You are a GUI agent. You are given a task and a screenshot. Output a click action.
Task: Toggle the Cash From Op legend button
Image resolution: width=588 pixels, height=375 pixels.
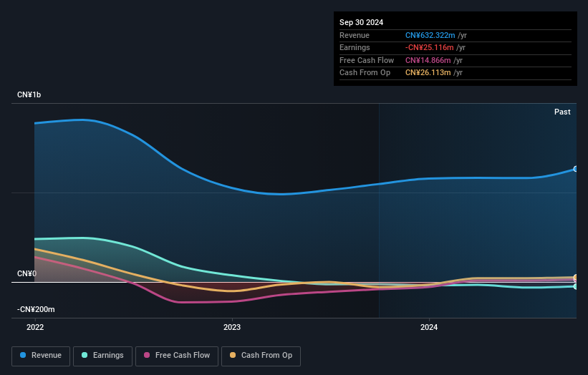point(261,356)
